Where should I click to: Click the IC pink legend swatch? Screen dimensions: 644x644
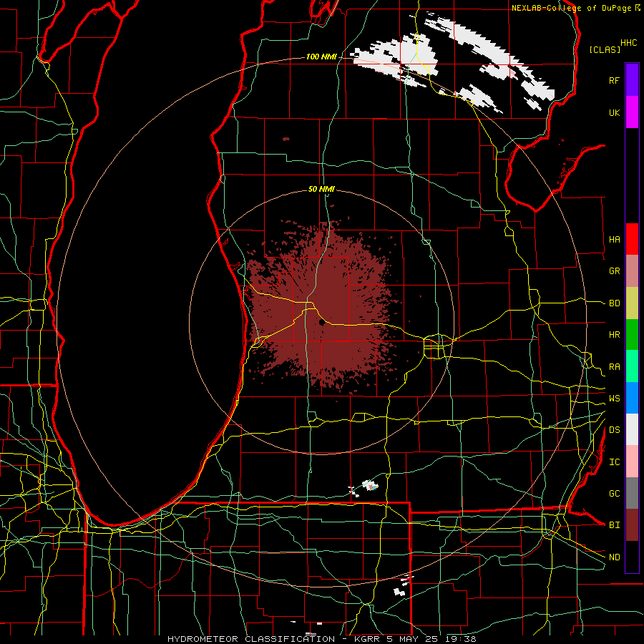632,462
